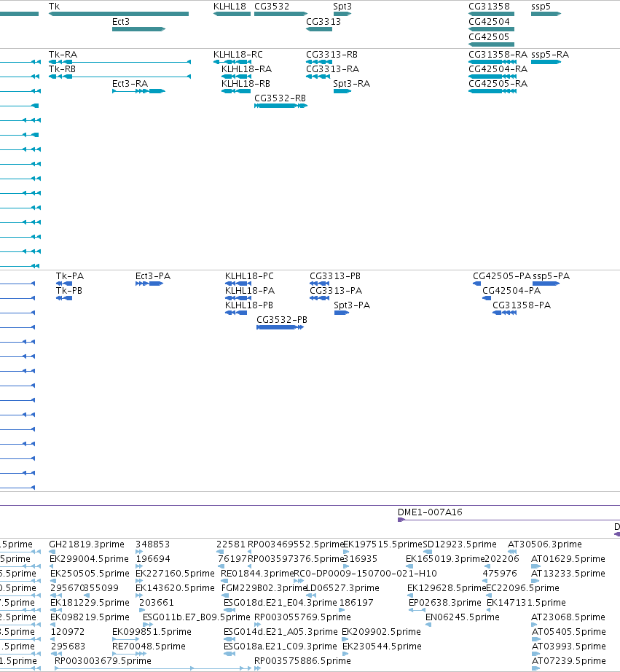Image resolution: width=620 pixels, height=672 pixels.
Task: Select protein CG42505-PA
Action: 477,284
